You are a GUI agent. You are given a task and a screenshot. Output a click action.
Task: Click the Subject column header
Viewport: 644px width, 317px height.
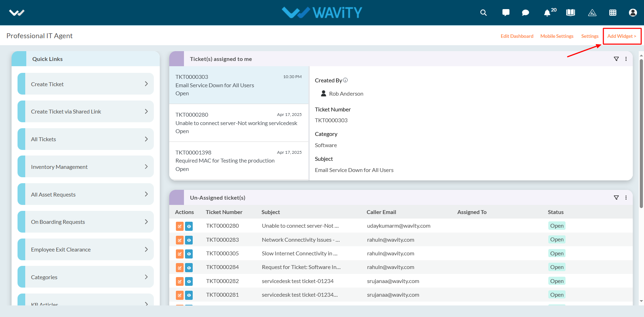[270, 212]
